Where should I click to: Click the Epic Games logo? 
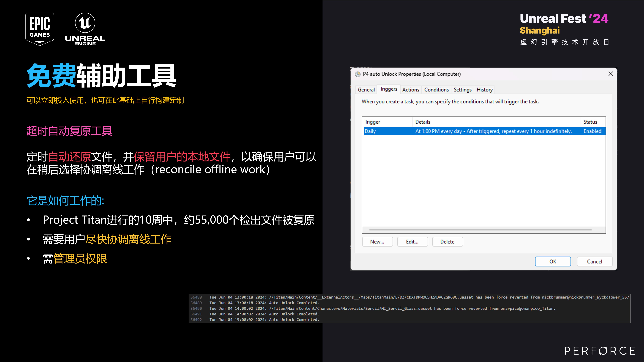(x=40, y=29)
